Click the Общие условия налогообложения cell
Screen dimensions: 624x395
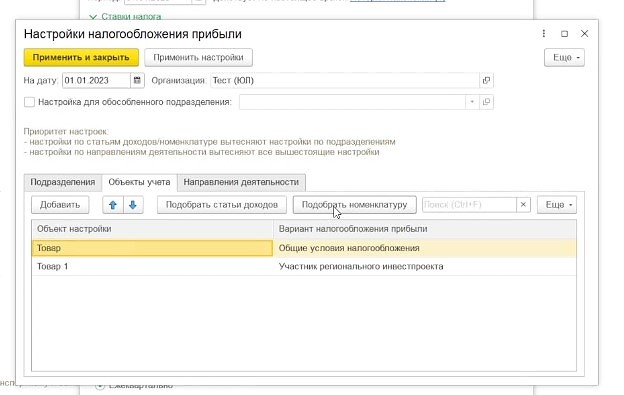425,248
